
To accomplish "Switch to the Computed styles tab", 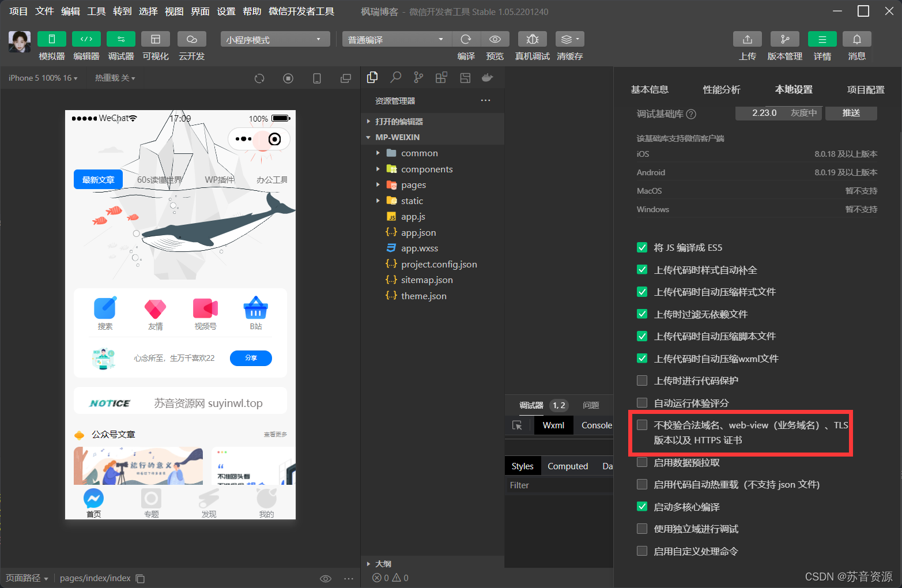I will click(568, 466).
